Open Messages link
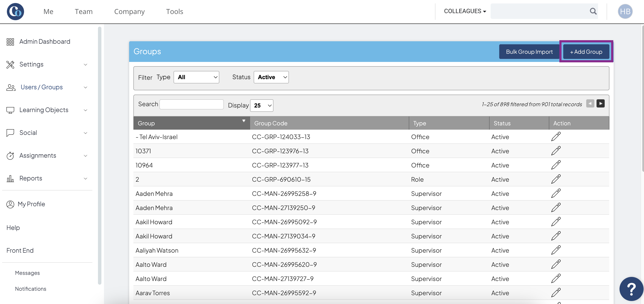The height and width of the screenshot is (304, 644). point(27,273)
